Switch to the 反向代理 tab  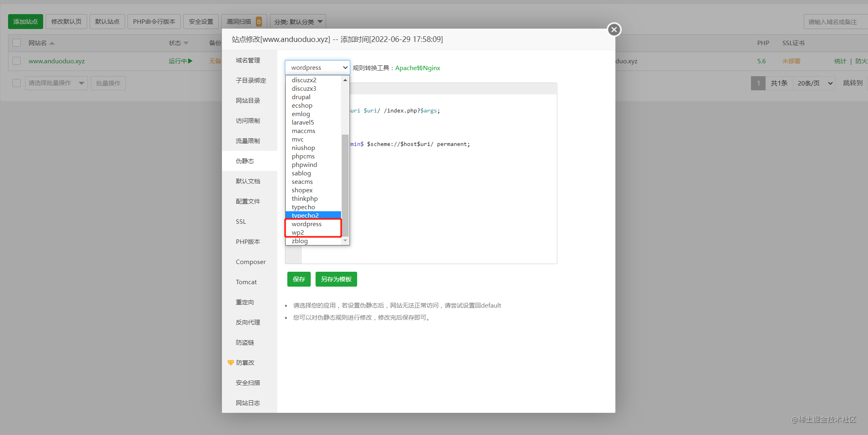pyautogui.click(x=248, y=323)
